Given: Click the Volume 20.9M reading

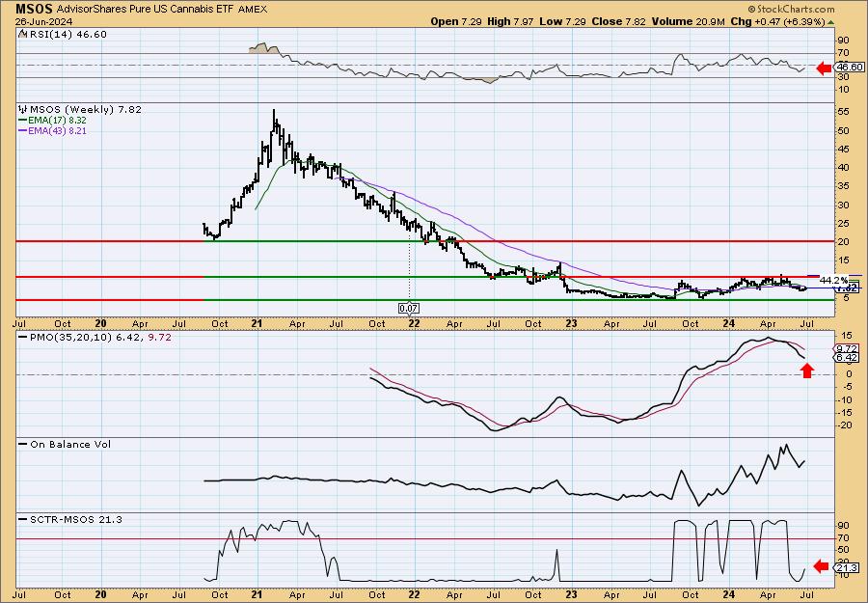Looking at the screenshot, I should pyautogui.click(x=688, y=21).
